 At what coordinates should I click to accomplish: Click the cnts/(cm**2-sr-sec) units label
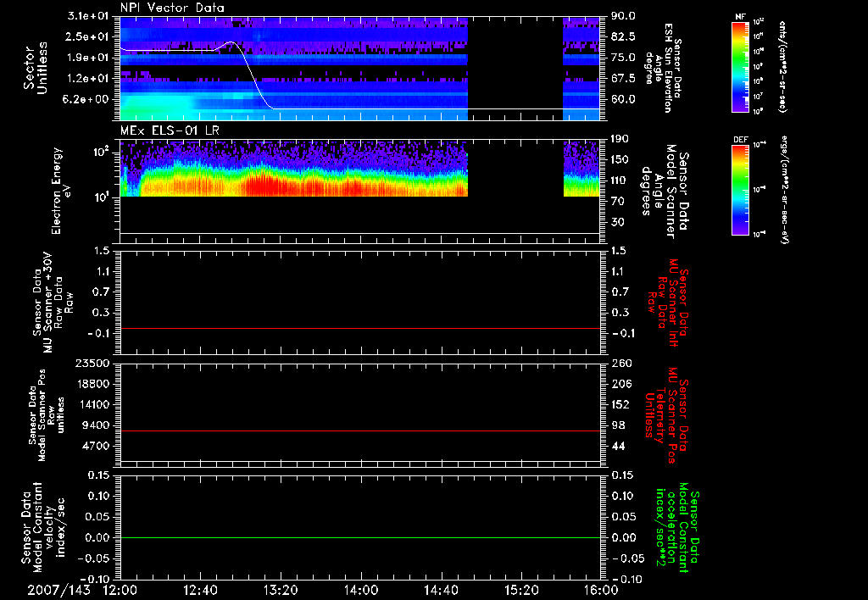(782, 67)
